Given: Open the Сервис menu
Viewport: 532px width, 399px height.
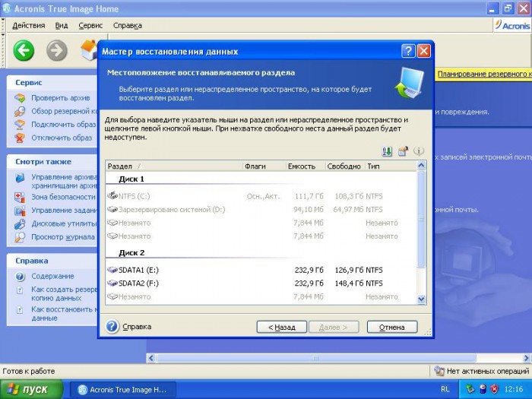Looking at the screenshot, I should click(x=90, y=26).
